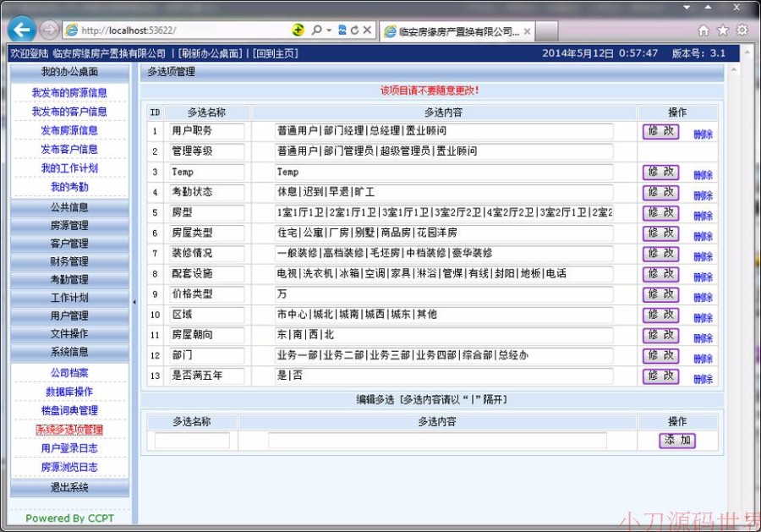Image resolution: width=761 pixels, height=532 pixels.
Task: Expand the 我的办公桌面 sidebar section
Action: click(x=70, y=72)
